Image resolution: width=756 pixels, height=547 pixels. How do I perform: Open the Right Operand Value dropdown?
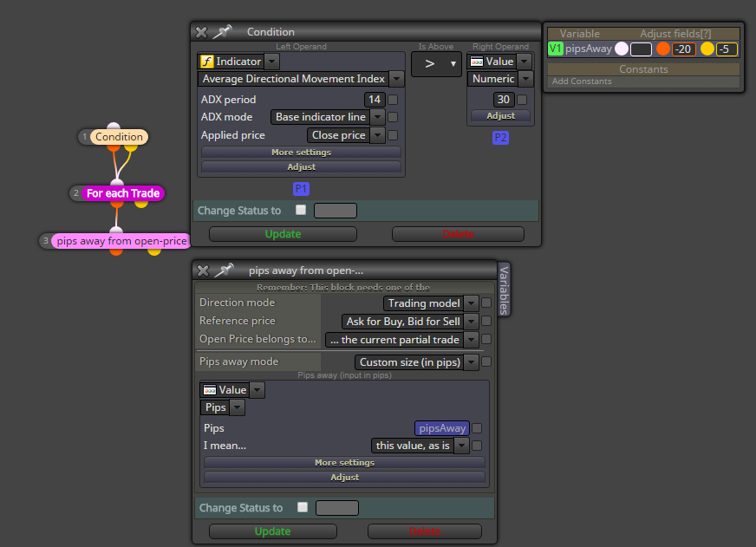coord(525,62)
